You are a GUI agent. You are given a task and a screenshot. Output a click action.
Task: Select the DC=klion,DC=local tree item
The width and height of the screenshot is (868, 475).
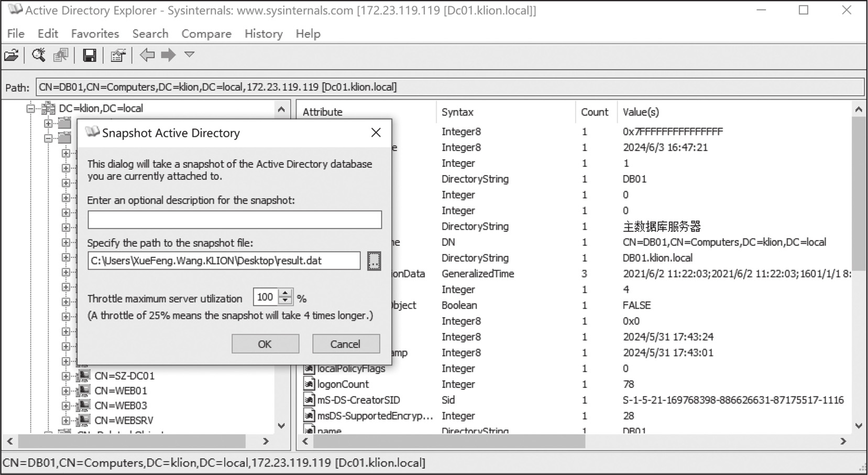tap(101, 109)
